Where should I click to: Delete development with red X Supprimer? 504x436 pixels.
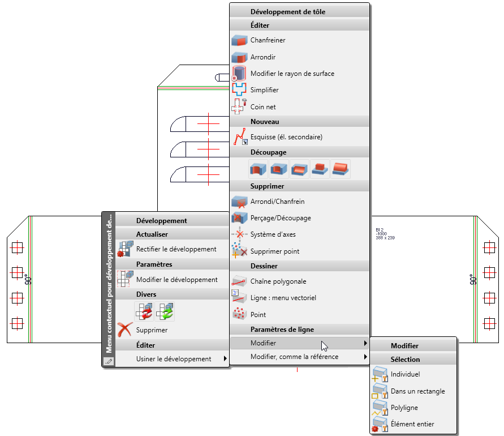point(172,330)
